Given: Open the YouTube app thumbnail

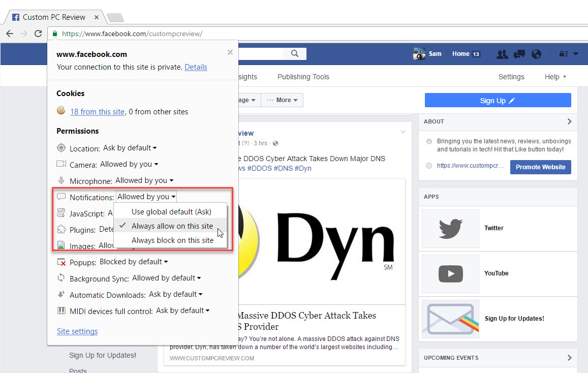Looking at the screenshot, I should click(450, 274).
